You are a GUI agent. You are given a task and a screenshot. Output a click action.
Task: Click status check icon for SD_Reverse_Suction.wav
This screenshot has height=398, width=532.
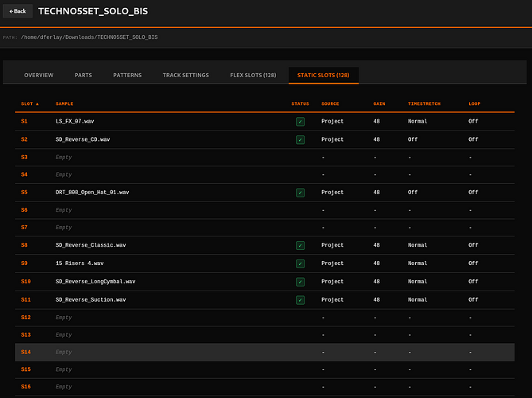[301, 300]
